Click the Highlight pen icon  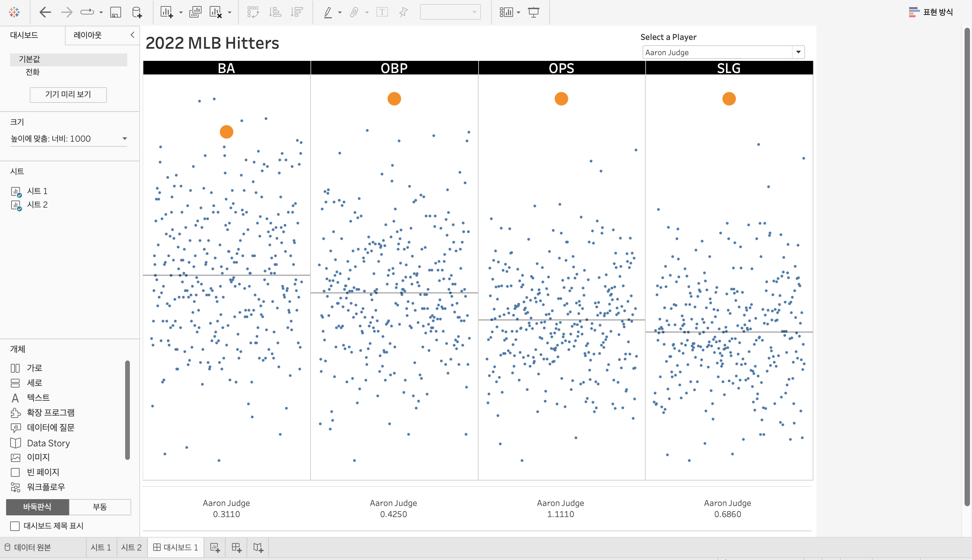328,12
